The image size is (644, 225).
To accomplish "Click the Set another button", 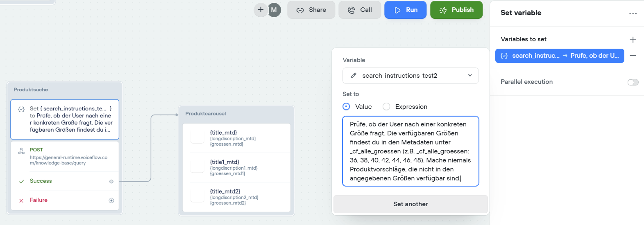I will (410, 204).
